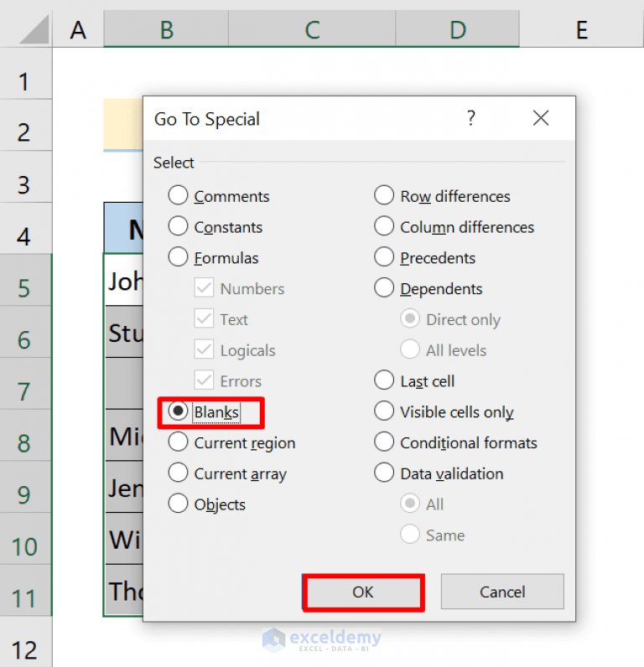Viewport: 644px width, 667px height.
Task: Select row 1 header
Action: [x=25, y=73]
